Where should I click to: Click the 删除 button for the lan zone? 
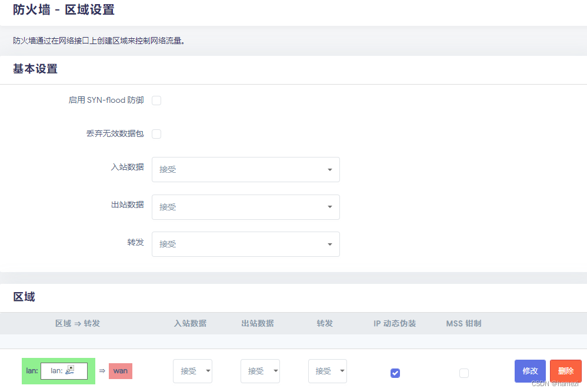[x=565, y=371]
